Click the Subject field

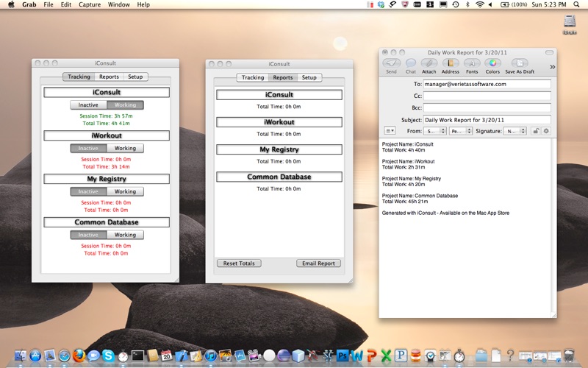[487, 120]
